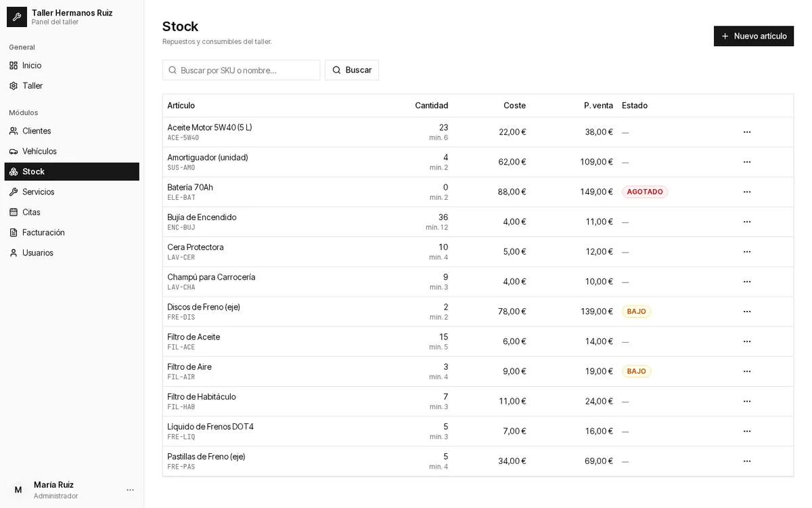Click the AGOTADO badge on Batería 70Ah
812x508 pixels.
point(645,192)
